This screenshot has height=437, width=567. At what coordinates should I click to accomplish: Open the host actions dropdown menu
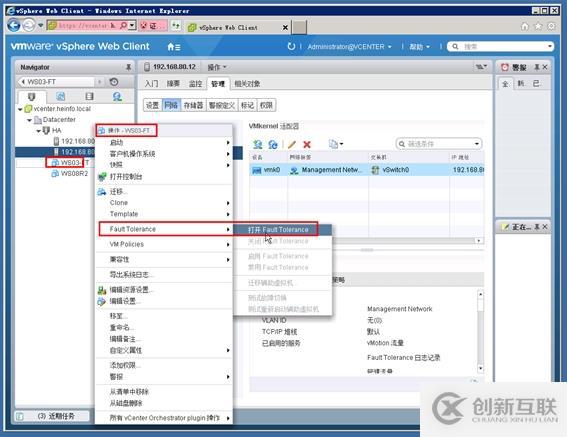[217, 67]
